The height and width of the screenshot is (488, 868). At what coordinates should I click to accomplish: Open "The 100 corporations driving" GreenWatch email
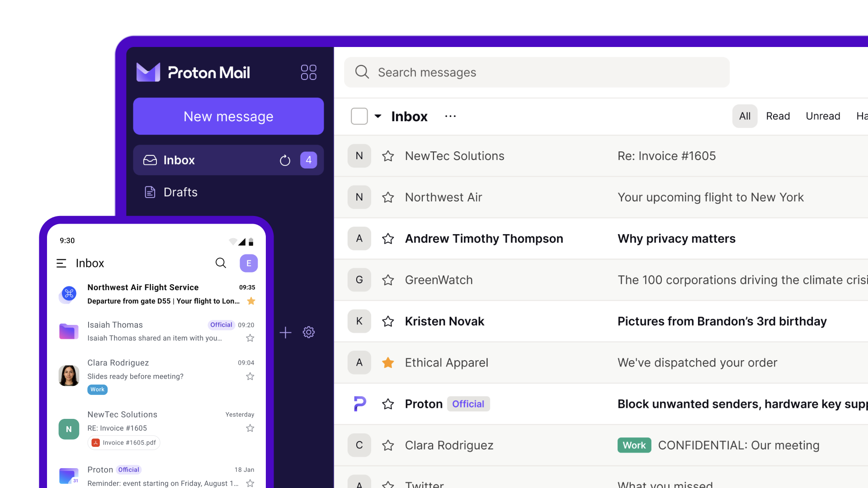tap(743, 280)
